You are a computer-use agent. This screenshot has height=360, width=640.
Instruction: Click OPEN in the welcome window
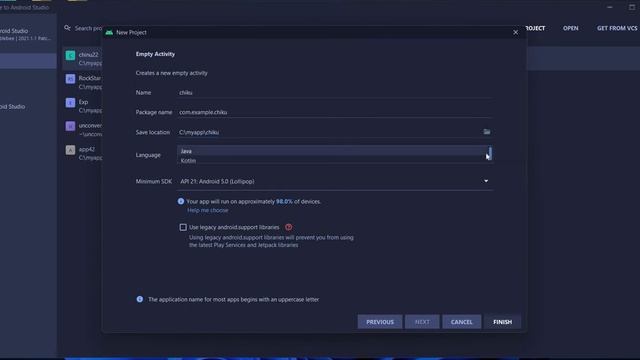571,28
